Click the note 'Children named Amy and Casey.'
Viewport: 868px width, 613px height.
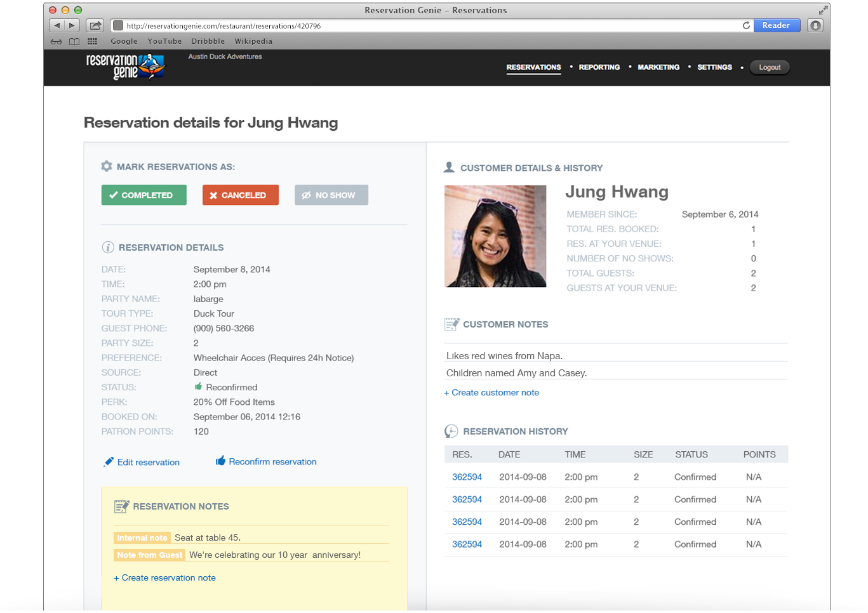(x=516, y=373)
